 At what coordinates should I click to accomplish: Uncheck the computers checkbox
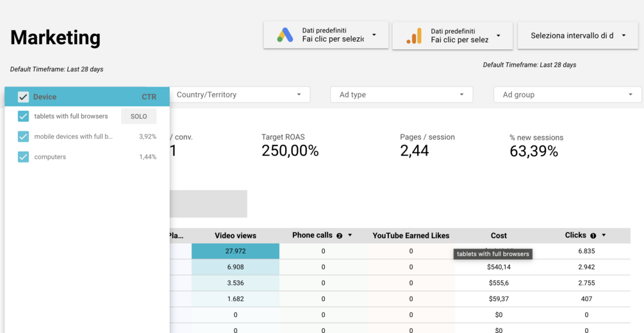(x=24, y=157)
